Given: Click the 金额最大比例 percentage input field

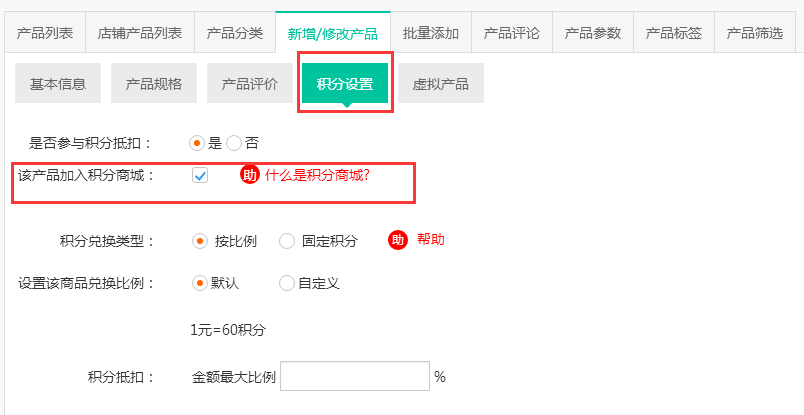Looking at the screenshot, I should (355, 377).
